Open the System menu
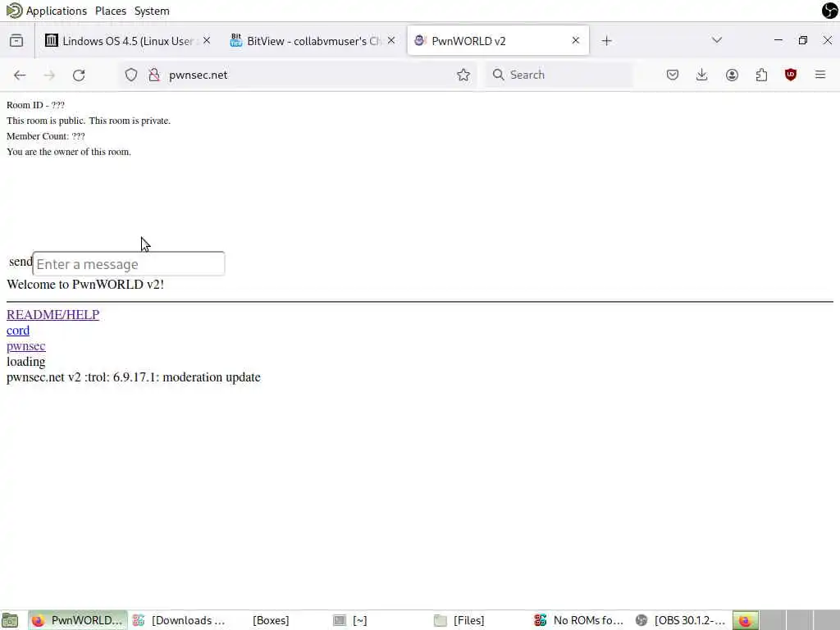The width and height of the screenshot is (840, 630). tap(152, 11)
